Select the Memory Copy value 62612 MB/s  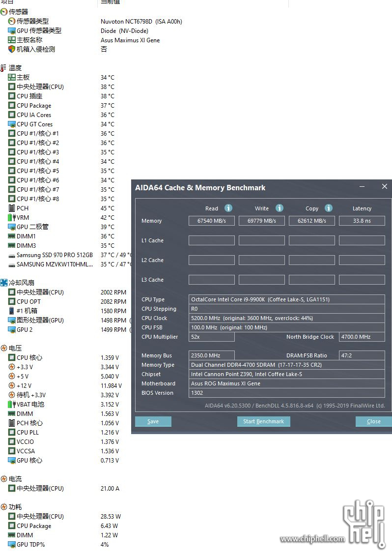pyautogui.click(x=312, y=221)
